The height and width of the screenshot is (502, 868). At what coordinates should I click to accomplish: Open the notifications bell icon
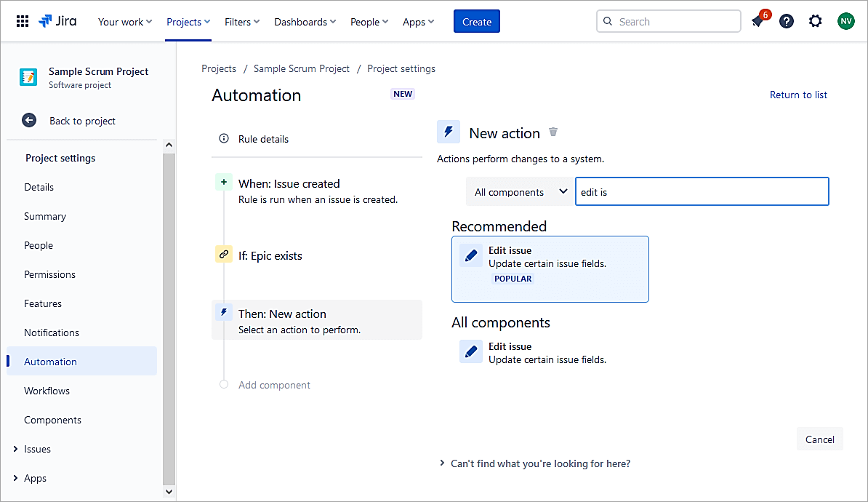click(758, 22)
